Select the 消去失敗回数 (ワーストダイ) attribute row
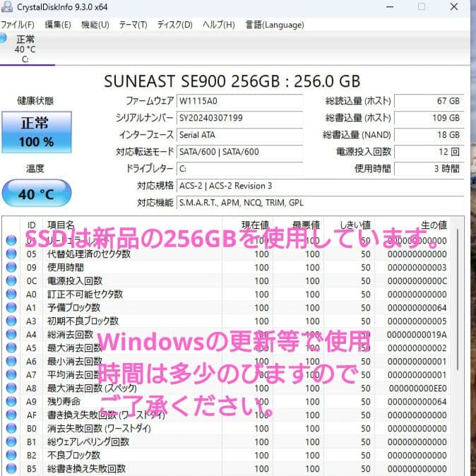This screenshot has height=476, width=476. pyautogui.click(x=226, y=428)
